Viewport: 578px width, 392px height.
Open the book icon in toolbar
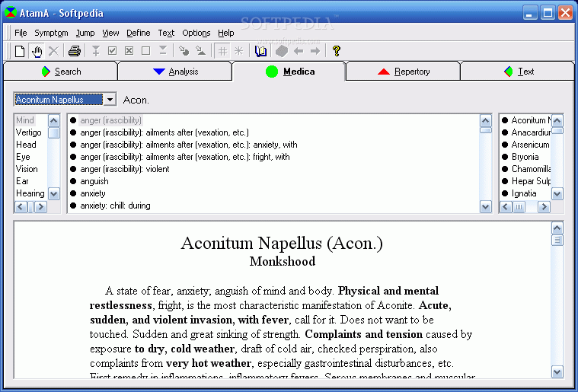[x=260, y=51]
